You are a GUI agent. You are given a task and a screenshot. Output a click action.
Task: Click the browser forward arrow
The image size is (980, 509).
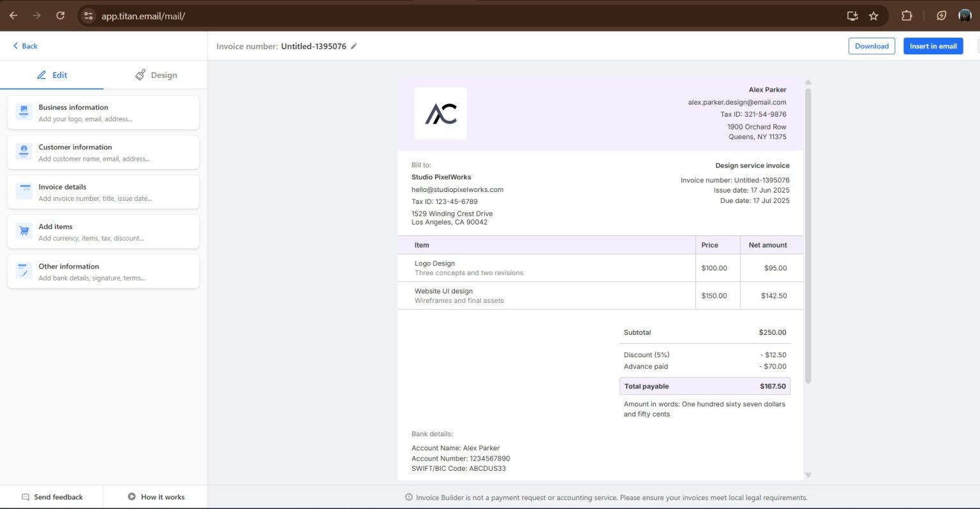tap(36, 15)
